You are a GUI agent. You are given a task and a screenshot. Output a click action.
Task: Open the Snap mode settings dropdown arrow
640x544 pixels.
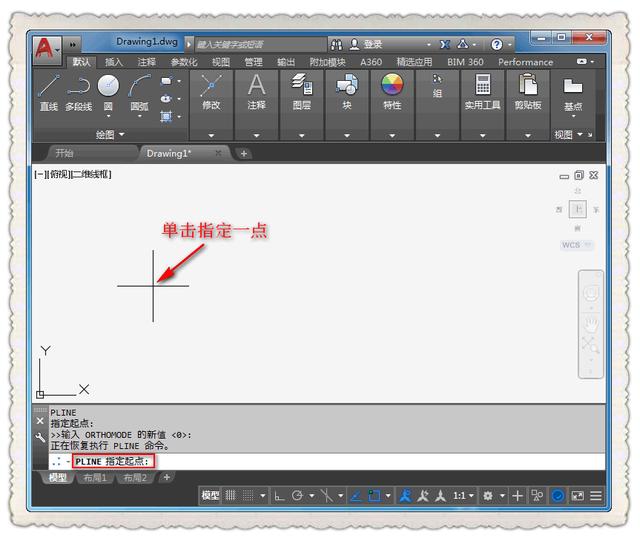tap(263, 496)
